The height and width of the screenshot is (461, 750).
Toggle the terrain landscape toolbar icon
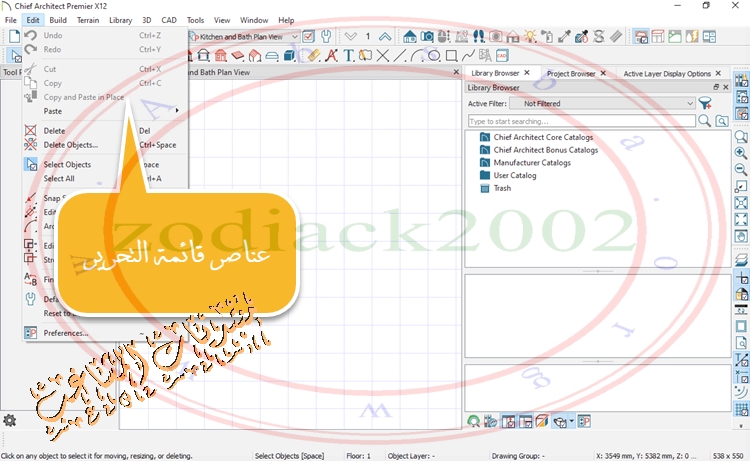[674, 36]
